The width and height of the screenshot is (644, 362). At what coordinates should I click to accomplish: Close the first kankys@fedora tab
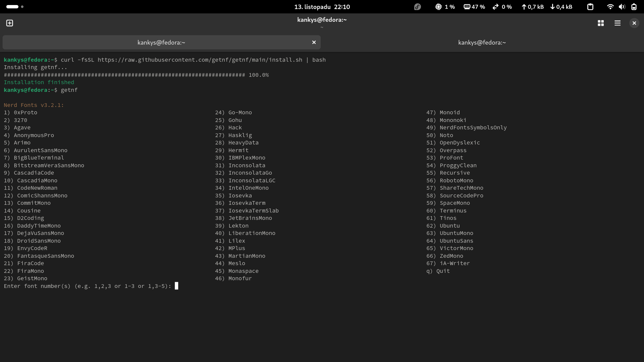[x=314, y=42]
